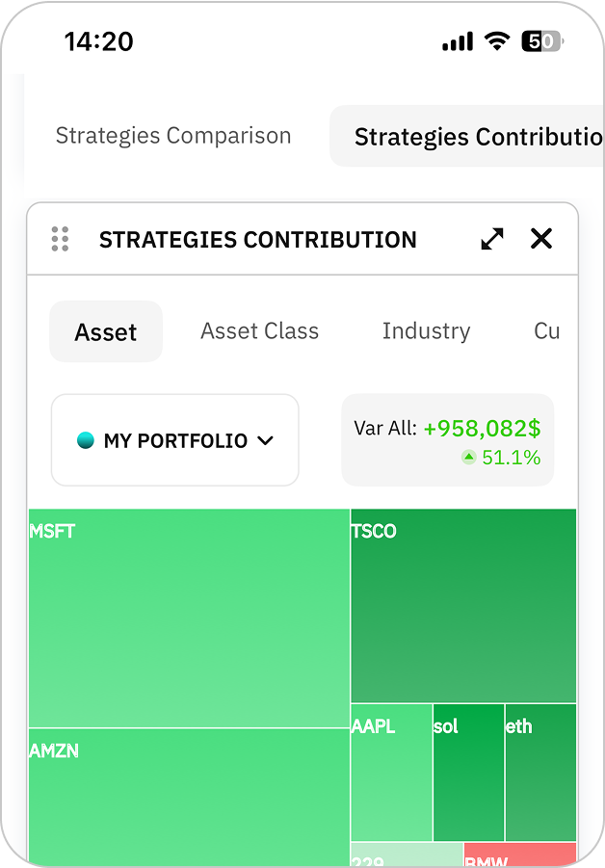Grab the panel's drag handle dots

click(x=60, y=239)
